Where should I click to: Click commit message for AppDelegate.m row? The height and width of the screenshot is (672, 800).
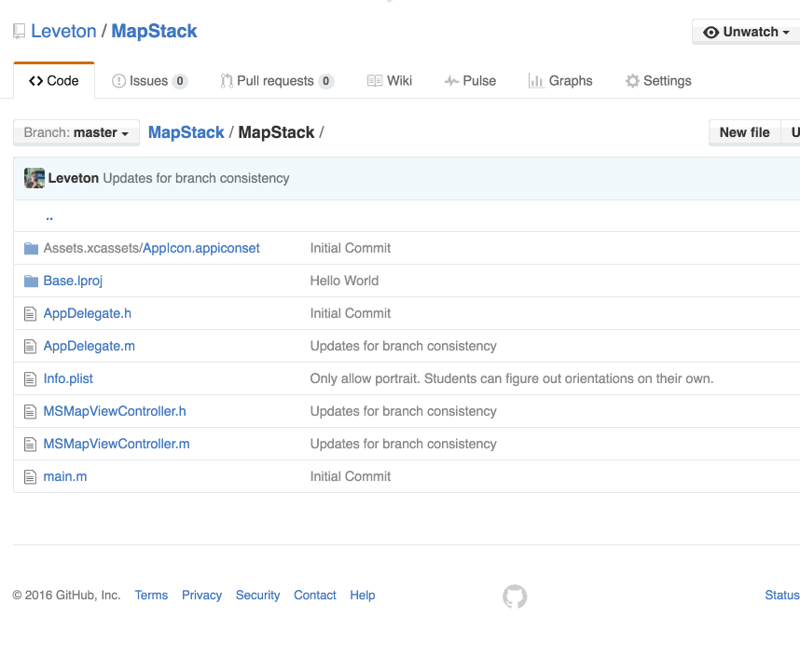tap(404, 346)
